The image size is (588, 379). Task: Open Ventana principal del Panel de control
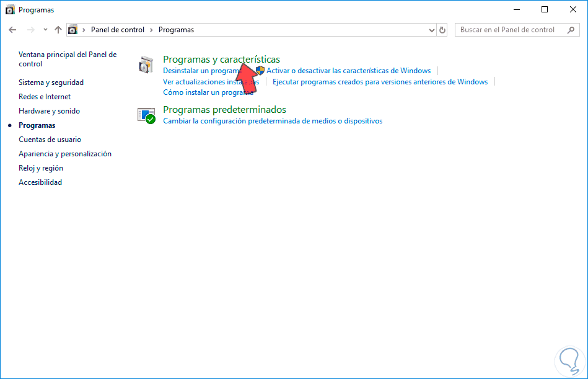click(x=68, y=59)
